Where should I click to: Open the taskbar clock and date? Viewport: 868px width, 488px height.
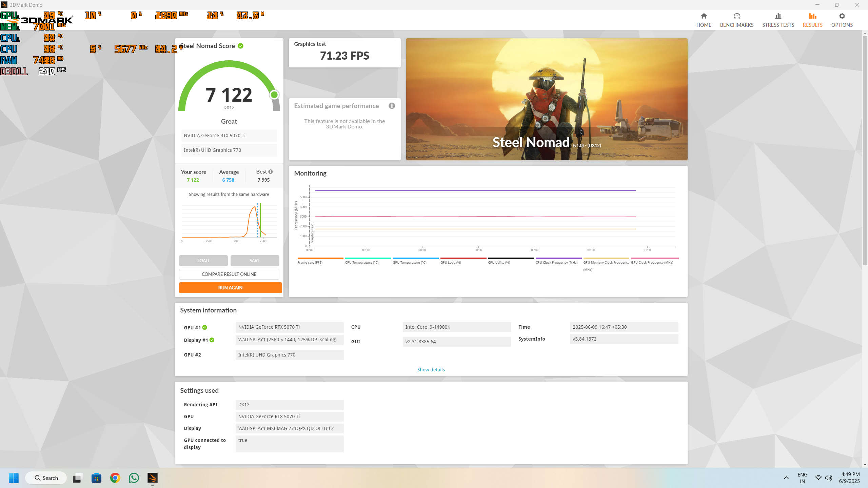pyautogui.click(x=850, y=478)
